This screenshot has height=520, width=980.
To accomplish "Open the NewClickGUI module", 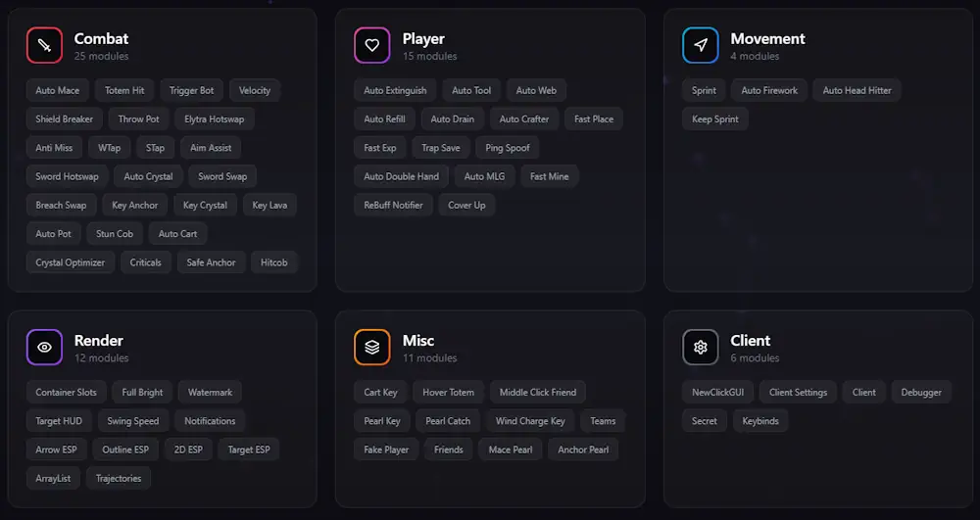I will [717, 392].
